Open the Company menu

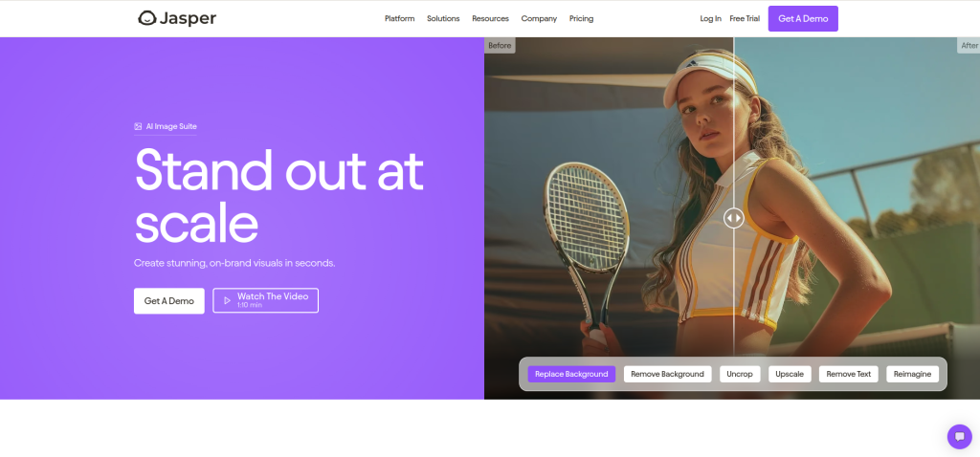point(539,19)
